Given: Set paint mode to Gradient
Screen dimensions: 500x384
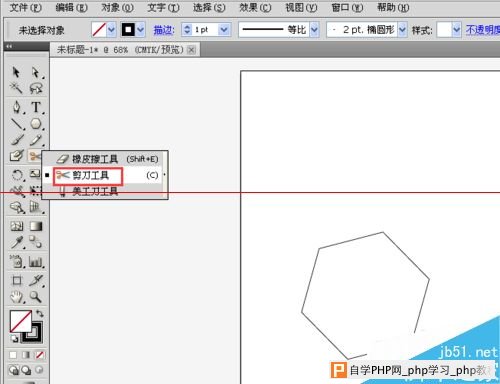Looking at the screenshot, I should (x=26, y=355).
